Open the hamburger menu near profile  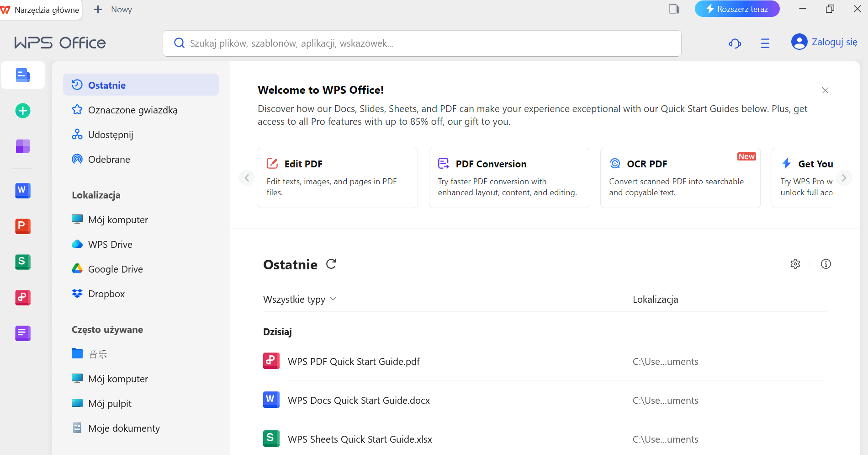(x=765, y=43)
